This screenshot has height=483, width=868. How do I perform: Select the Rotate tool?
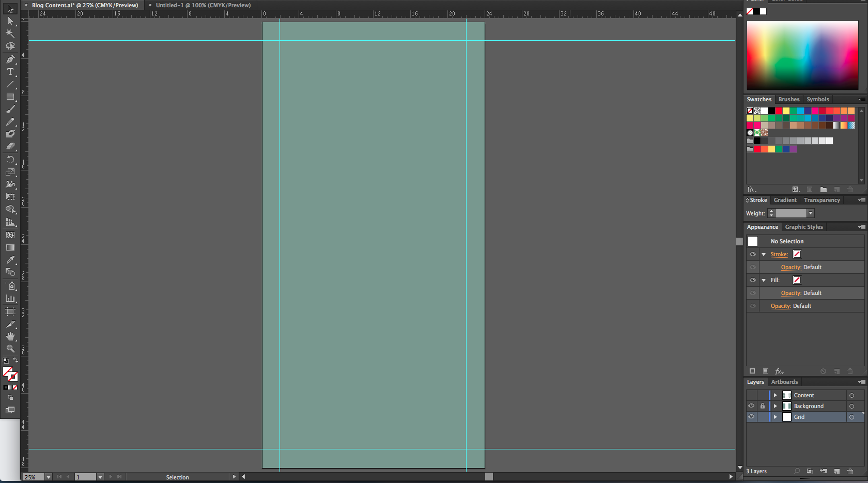(x=10, y=160)
